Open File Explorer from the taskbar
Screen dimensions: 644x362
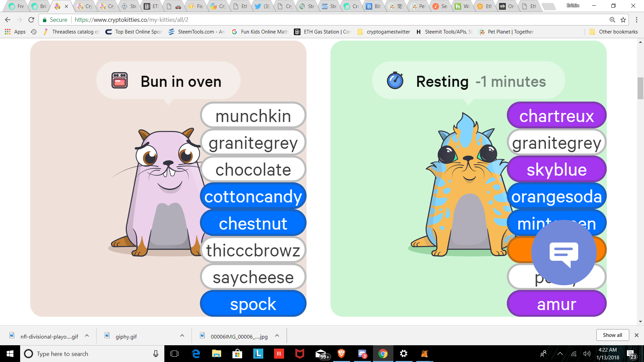click(217, 354)
